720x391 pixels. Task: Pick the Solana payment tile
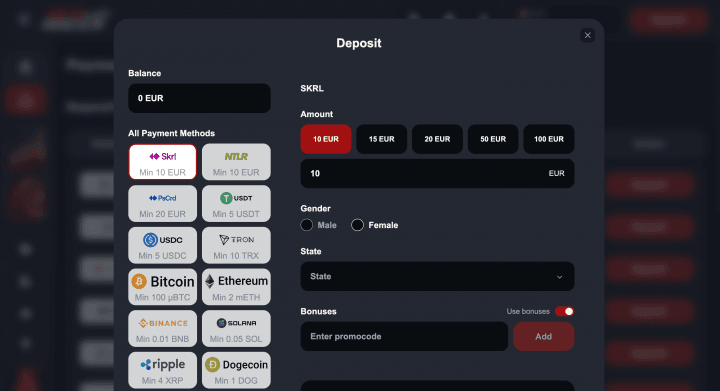(x=236, y=329)
